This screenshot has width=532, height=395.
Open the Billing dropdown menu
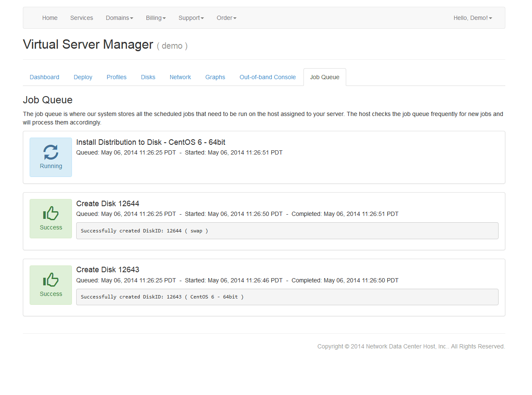[156, 18]
